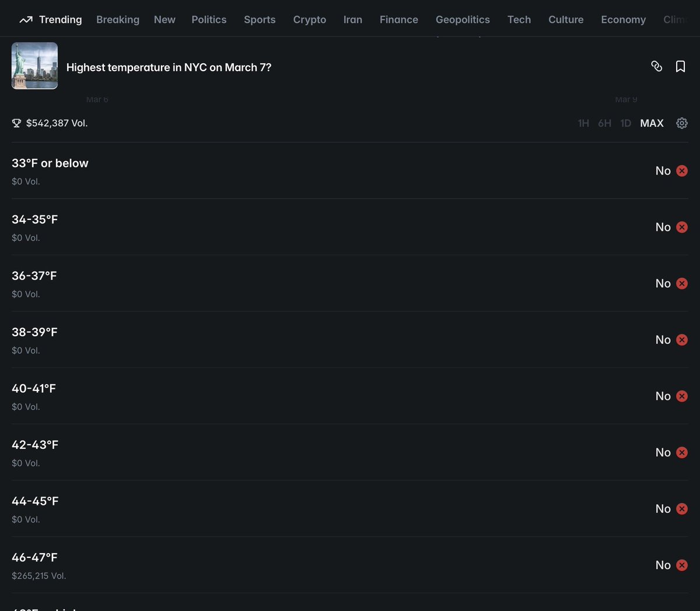Select the Crypto category
Image resolution: width=700 pixels, height=611 pixels.
[309, 19]
